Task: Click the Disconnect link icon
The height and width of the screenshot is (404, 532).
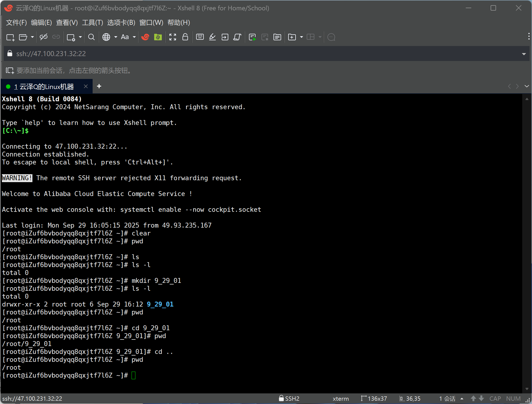Action: click(44, 37)
